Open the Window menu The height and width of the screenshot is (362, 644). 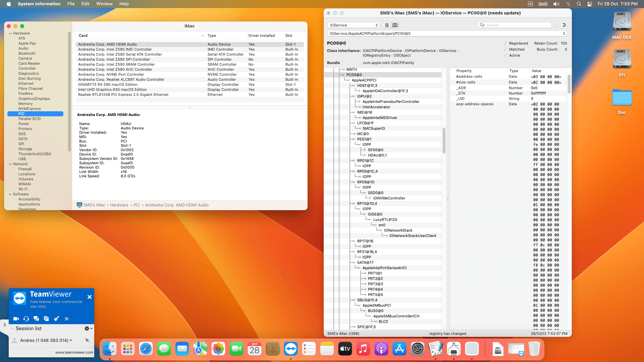[x=104, y=4]
